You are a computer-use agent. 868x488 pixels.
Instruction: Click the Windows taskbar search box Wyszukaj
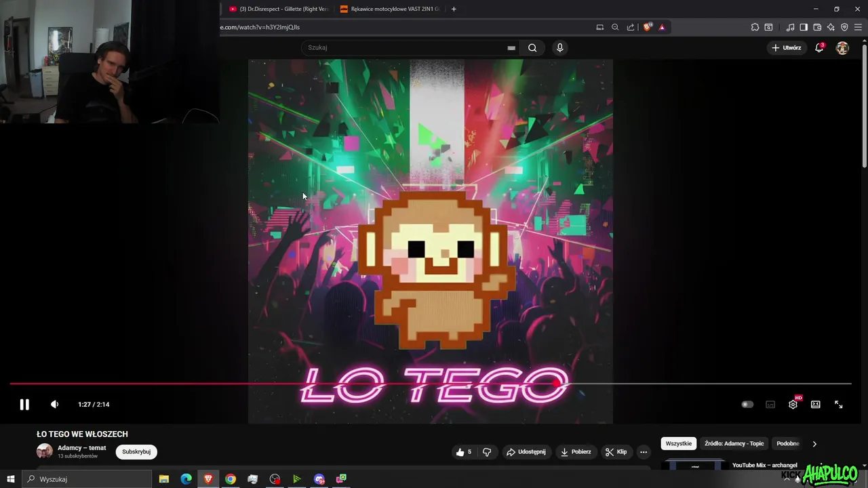point(87,479)
